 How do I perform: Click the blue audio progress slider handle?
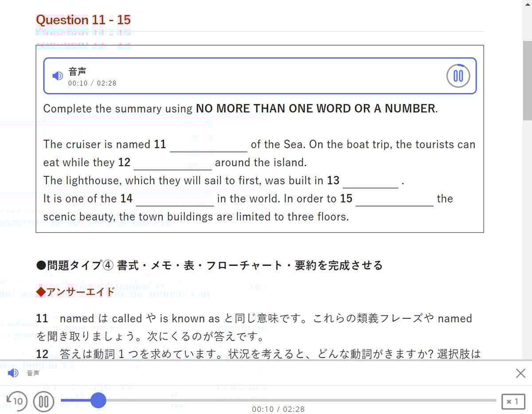click(98, 400)
